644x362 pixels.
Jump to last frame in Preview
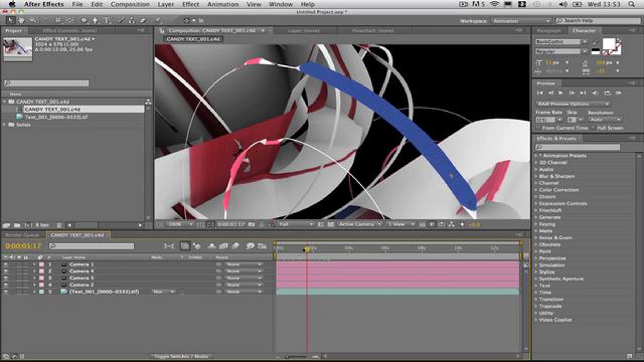coord(583,93)
